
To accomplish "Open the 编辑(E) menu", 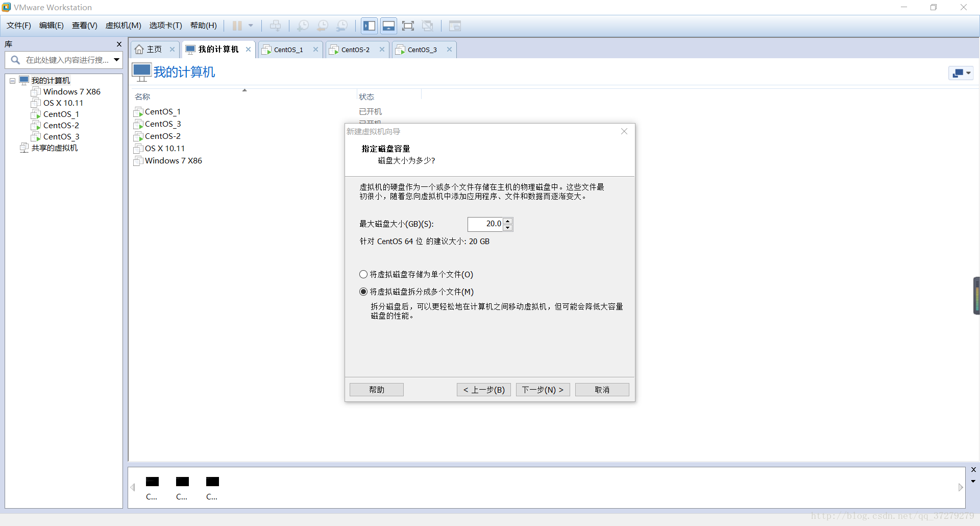I will click(52, 26).
